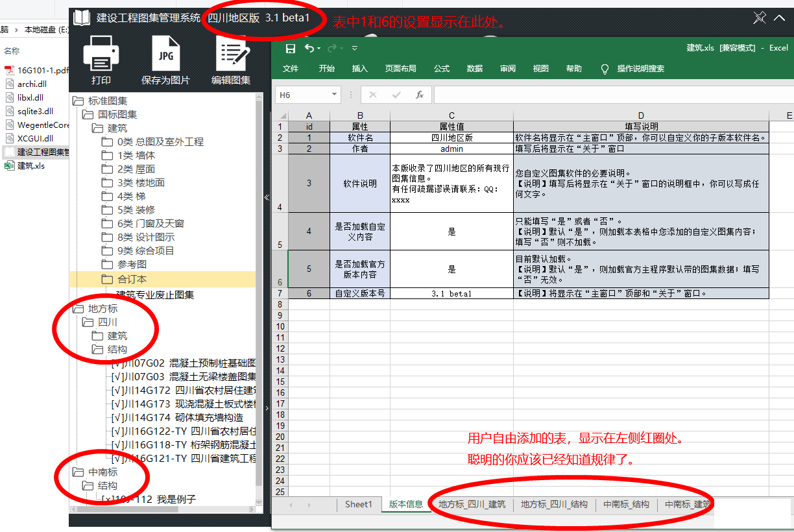Select 16G101-1.pdf in the Explorer window

click(36, 70)
